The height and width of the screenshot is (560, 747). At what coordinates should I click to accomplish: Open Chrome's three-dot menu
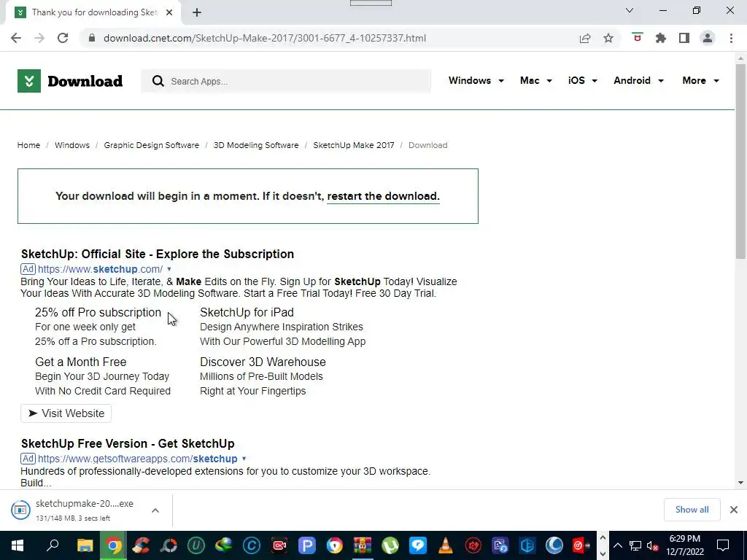tap(731, 38)
